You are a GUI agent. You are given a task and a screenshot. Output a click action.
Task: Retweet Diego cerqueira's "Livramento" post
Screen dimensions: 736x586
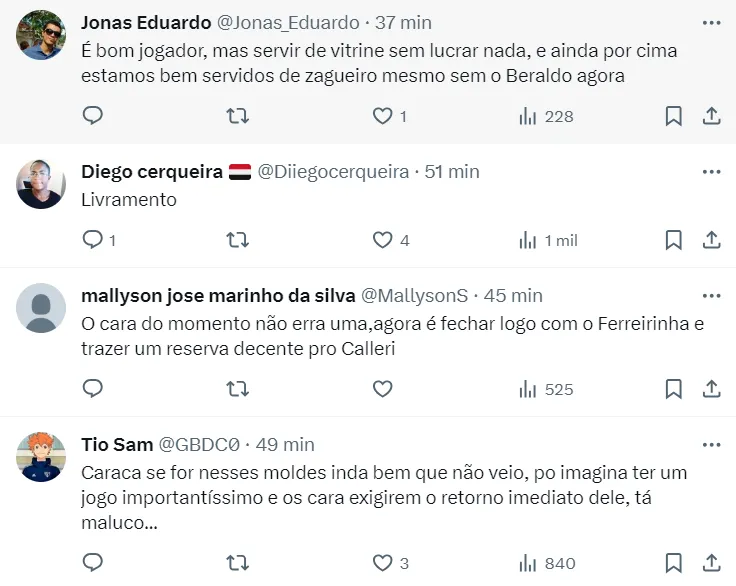coord(238,240)
